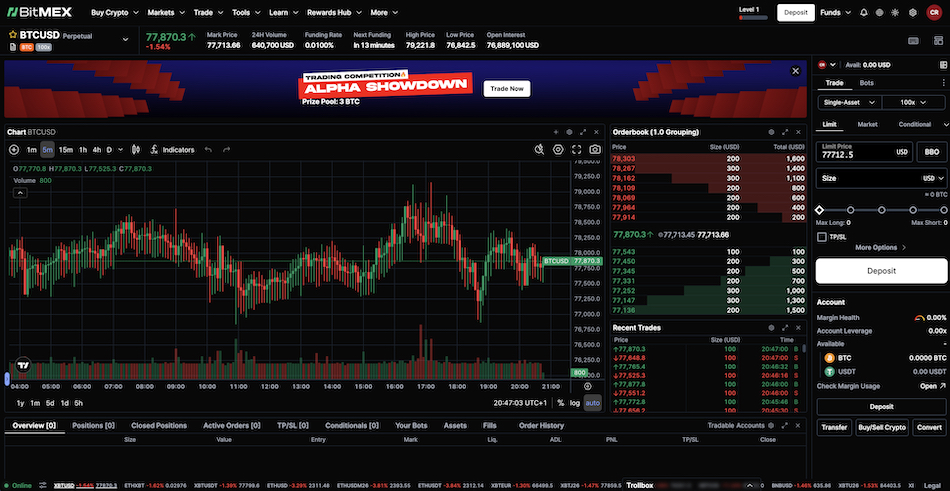
Task: Click the Trade Now banner button
Action: [507, 89]
